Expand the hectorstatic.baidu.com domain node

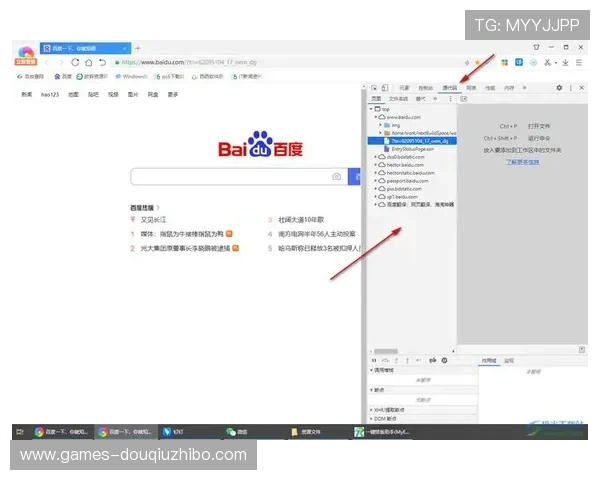[376, 173]
